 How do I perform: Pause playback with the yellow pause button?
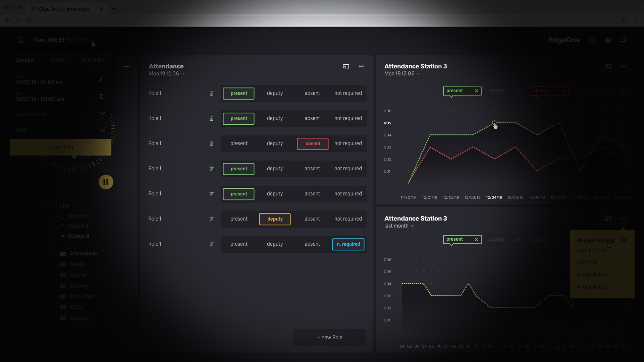pyautogui.click(x=106, y=182)
